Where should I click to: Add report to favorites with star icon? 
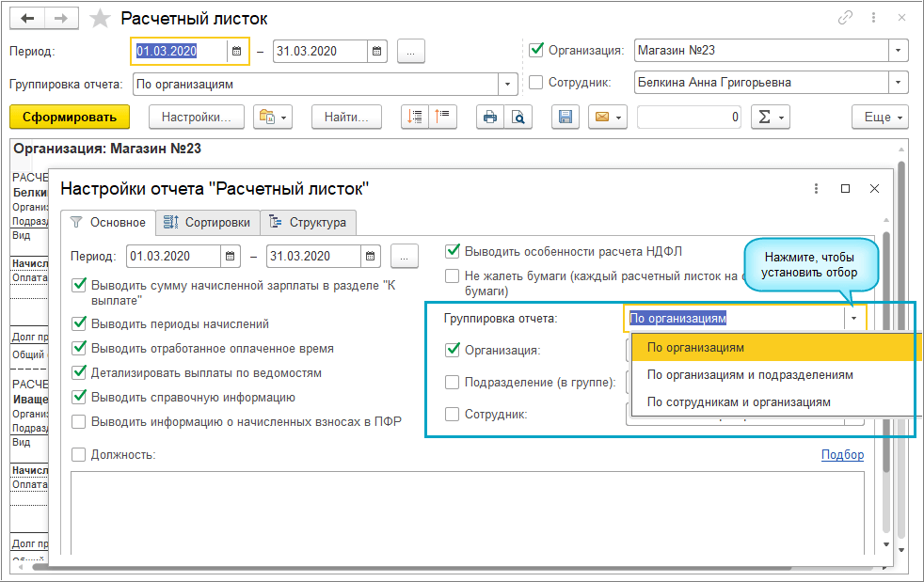click(x=98, y=19)
